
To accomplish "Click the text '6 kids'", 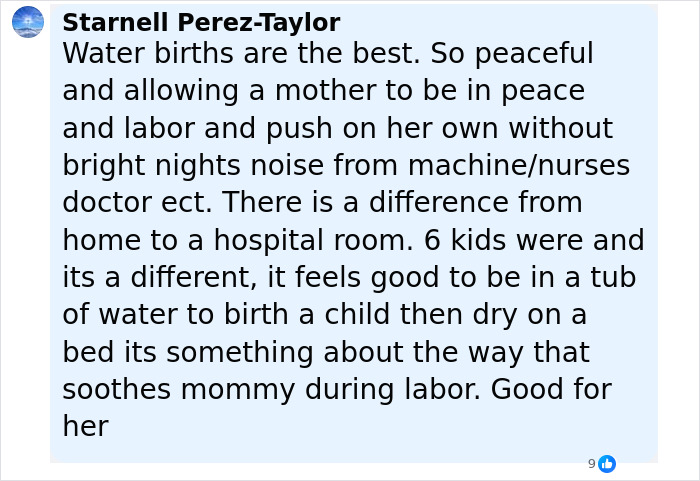I will tap(465, 240).
